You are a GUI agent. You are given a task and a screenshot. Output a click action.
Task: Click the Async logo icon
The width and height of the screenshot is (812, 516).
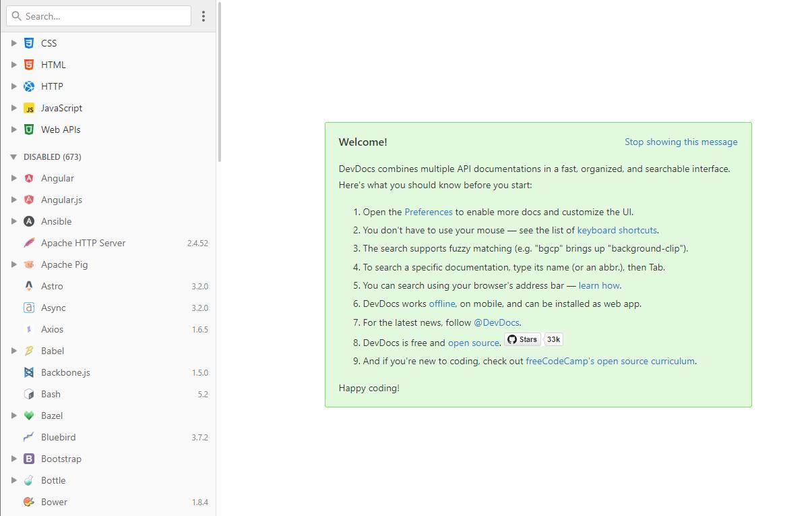pyautogui.click(x=29, y=308)
